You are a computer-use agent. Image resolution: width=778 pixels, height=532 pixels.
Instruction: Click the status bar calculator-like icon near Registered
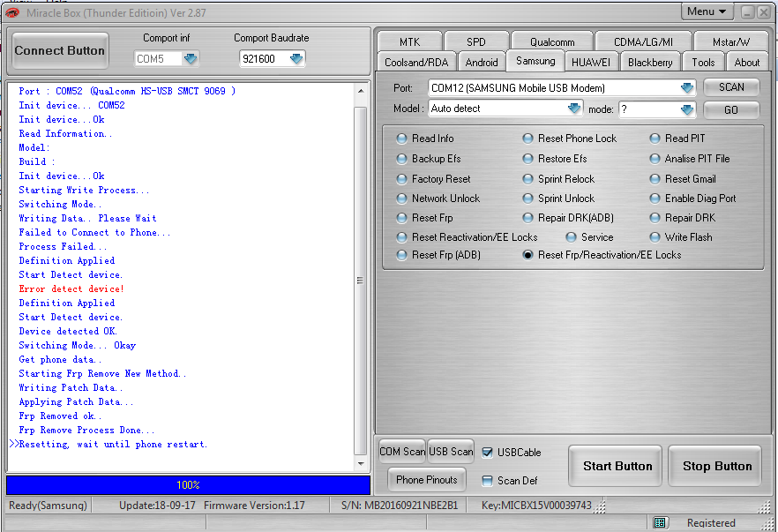pos(660,522)
